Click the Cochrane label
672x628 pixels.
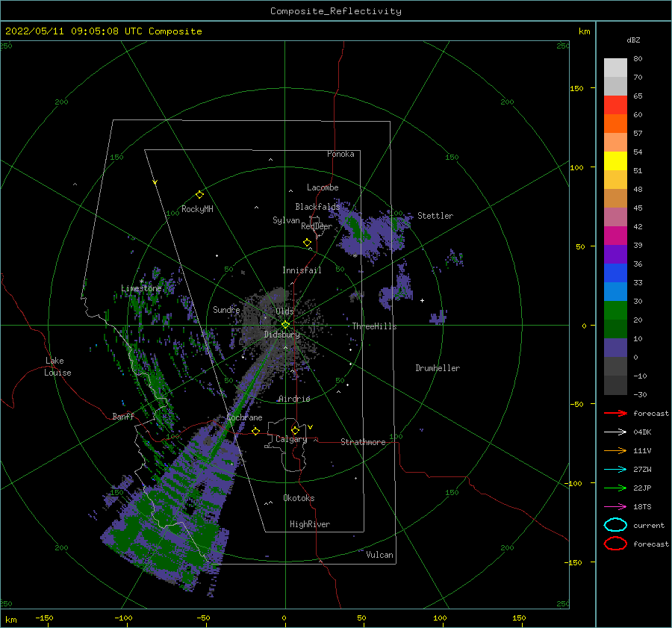[x=244, y=417]
